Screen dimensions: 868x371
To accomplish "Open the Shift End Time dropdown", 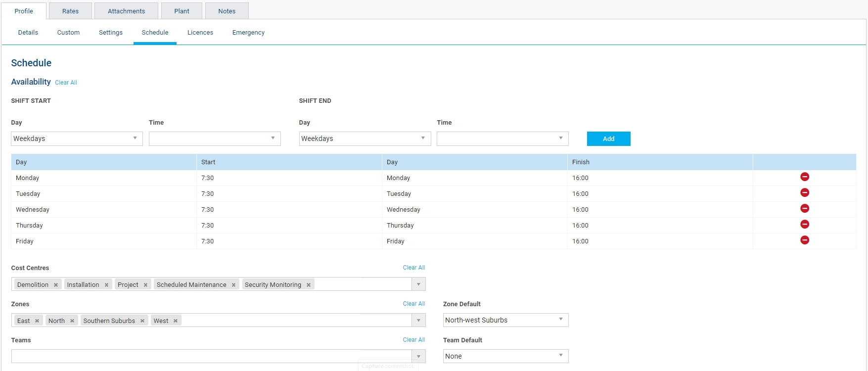I will point(502,139).
